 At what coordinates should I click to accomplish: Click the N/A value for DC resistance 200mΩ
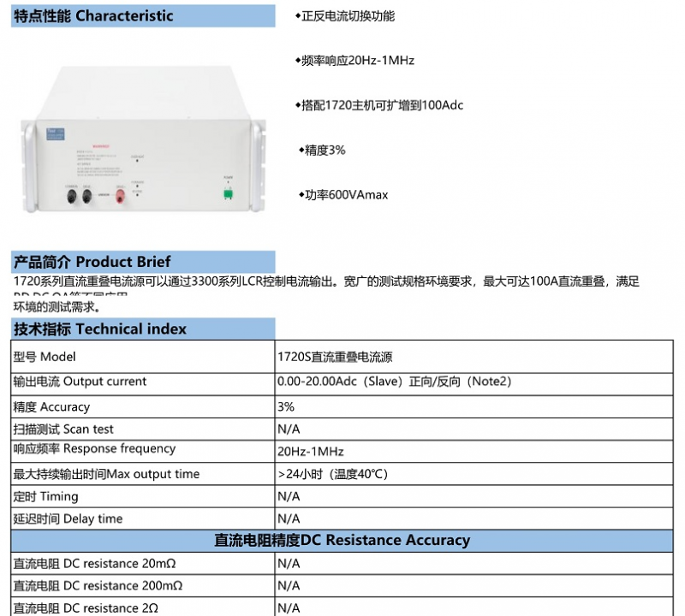click(289, 586)
